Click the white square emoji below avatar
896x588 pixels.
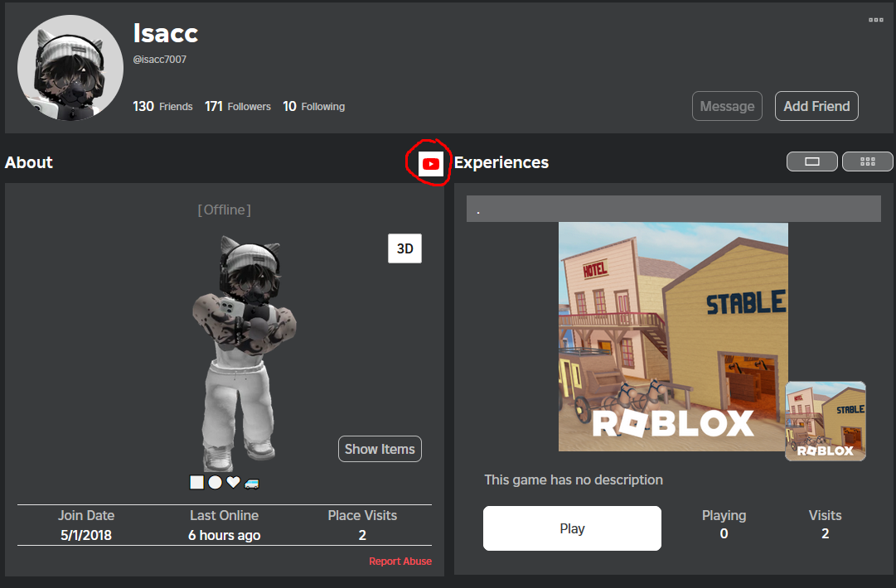click(x=196, y=482)
